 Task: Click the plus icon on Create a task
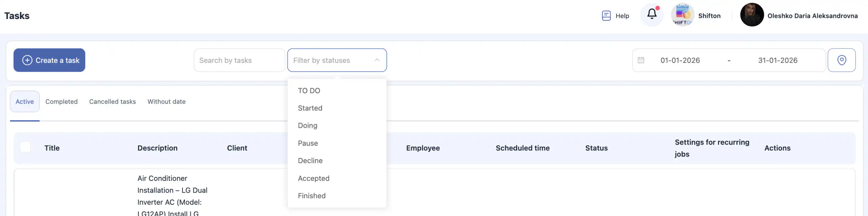click(x=27, y=60)
